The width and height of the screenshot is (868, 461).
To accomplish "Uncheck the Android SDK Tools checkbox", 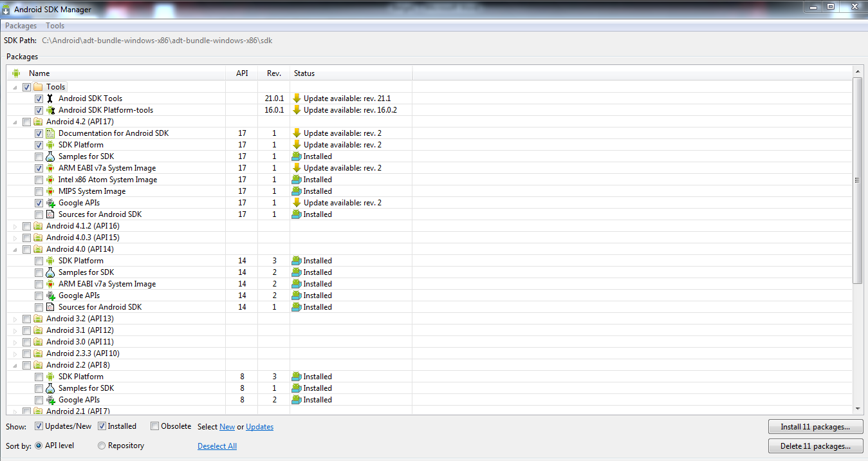I will [39, 99].
